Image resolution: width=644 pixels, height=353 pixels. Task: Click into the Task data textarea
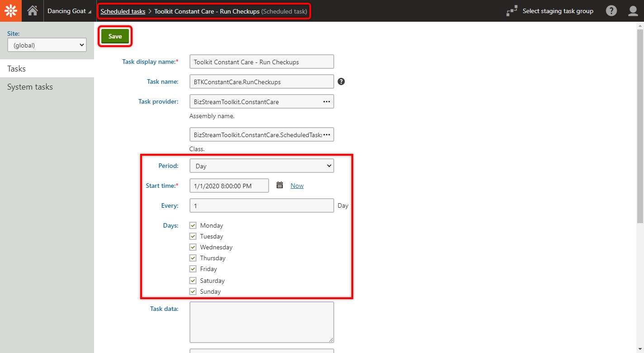[x=262, y=322]
